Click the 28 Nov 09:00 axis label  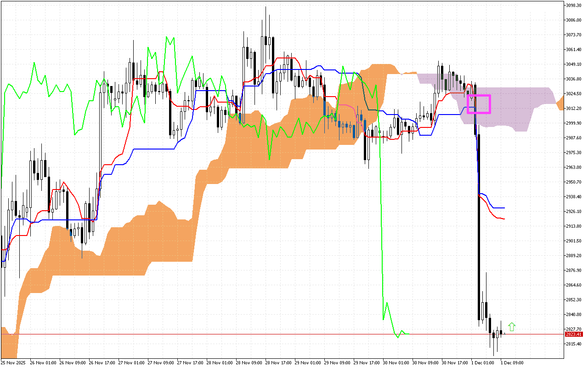(250, 362)
